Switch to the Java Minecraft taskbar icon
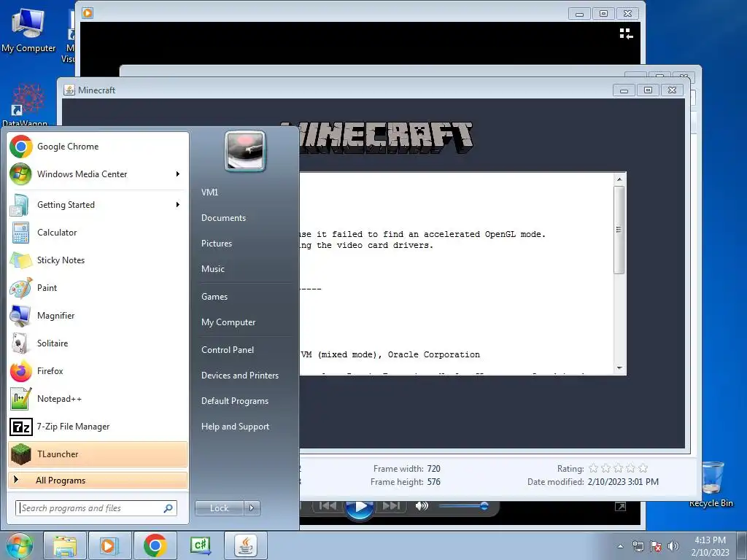Screen dimensions: 747x560 click(245, 545)
